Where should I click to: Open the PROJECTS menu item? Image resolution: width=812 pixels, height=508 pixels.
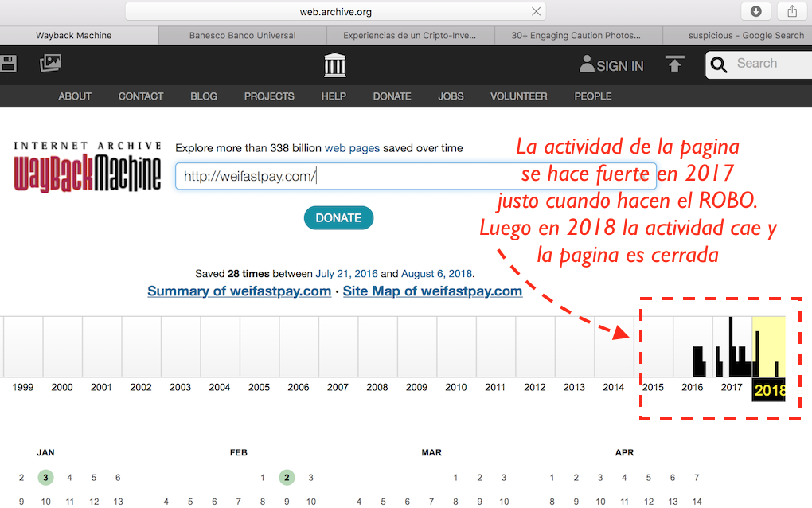pyautogui.click(x=269, y=96)
